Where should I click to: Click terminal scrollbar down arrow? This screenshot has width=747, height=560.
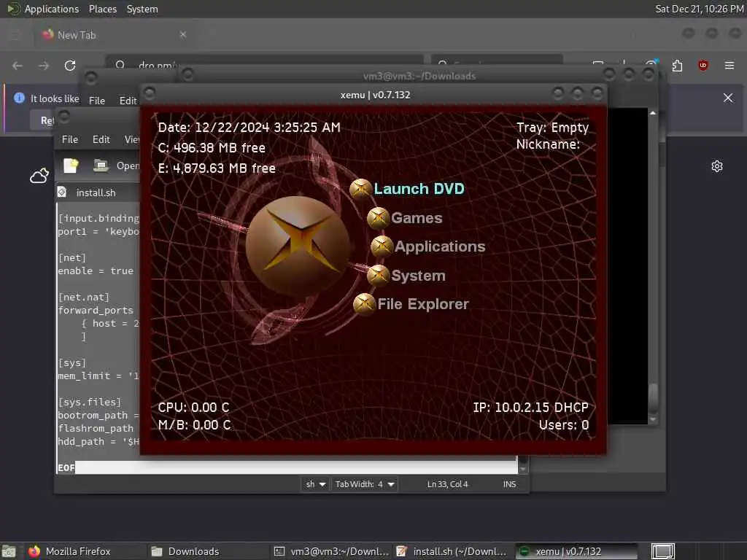(x=653, y=420)
